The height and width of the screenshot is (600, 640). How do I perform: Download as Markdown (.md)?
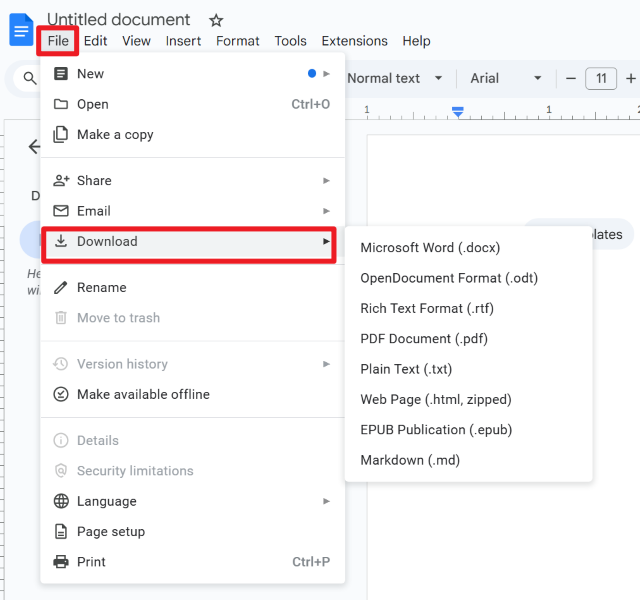click(x=410, y=460)
